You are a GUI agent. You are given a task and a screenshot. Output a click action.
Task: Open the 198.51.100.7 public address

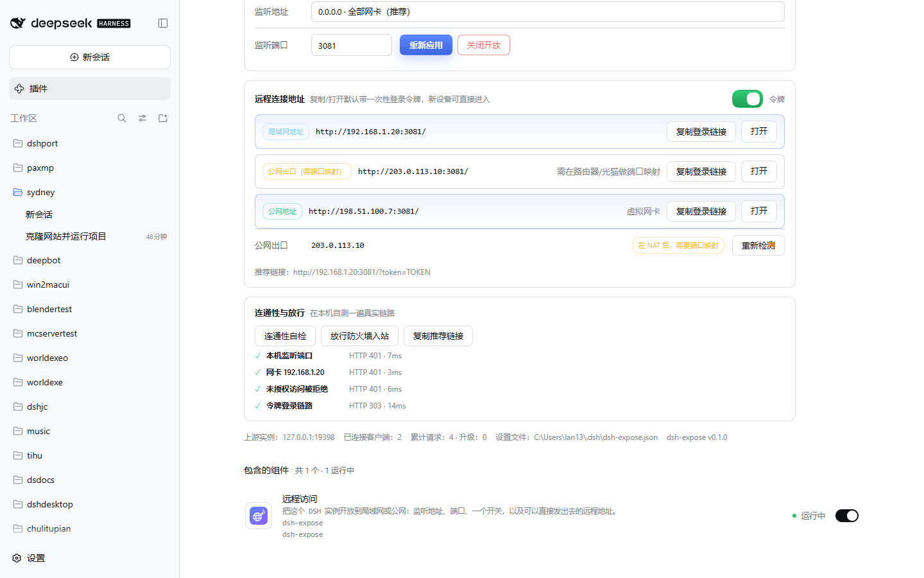(759, 211)
